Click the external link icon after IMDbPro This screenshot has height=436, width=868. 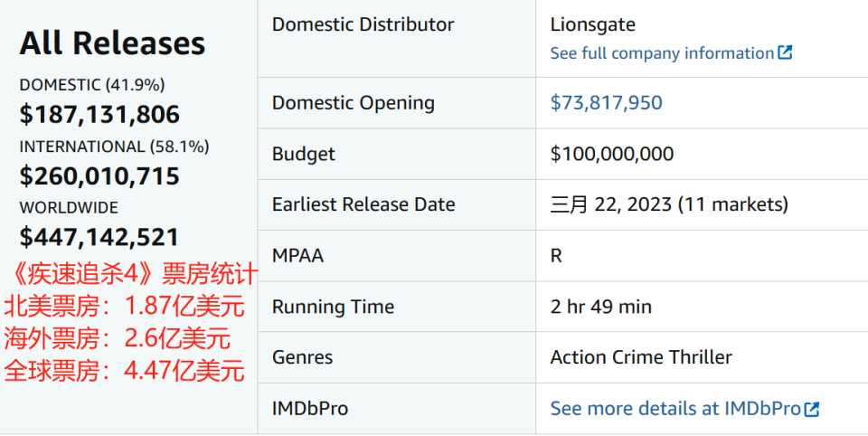pos(812,409)
